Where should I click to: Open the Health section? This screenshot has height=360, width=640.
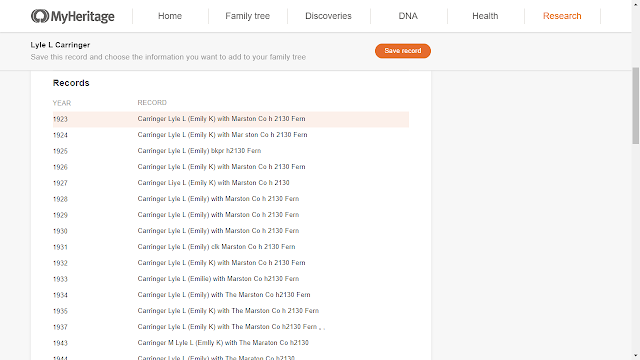coord(485,16)
